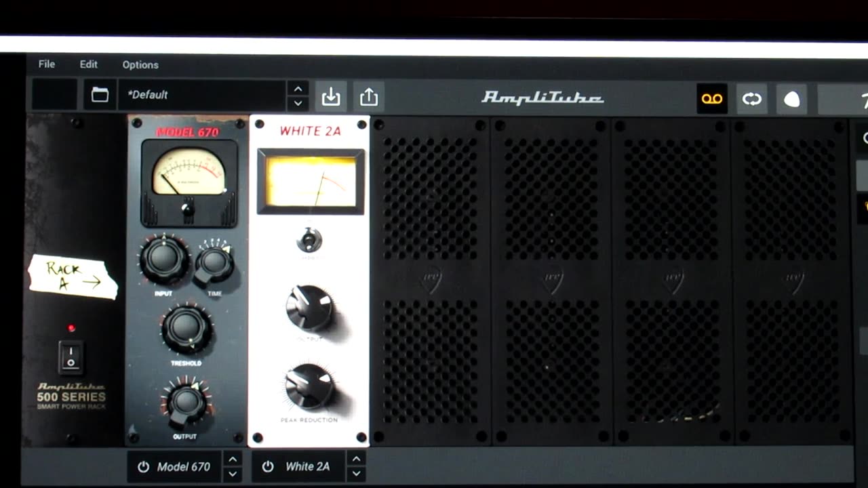Click the MODEL 670 red title text

point(188,131)
